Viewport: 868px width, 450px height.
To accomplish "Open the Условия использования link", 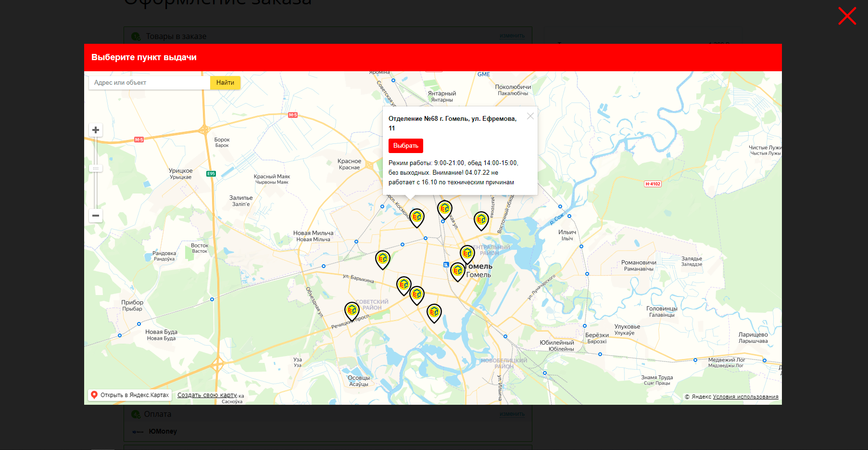I will (745, 397).
